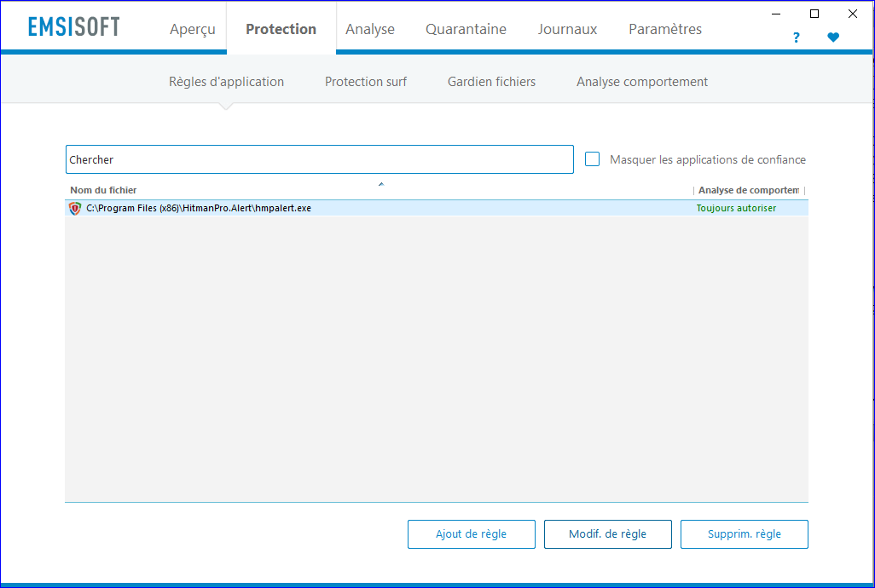
Task: Click Ajout de règle button
Action: 472,534
